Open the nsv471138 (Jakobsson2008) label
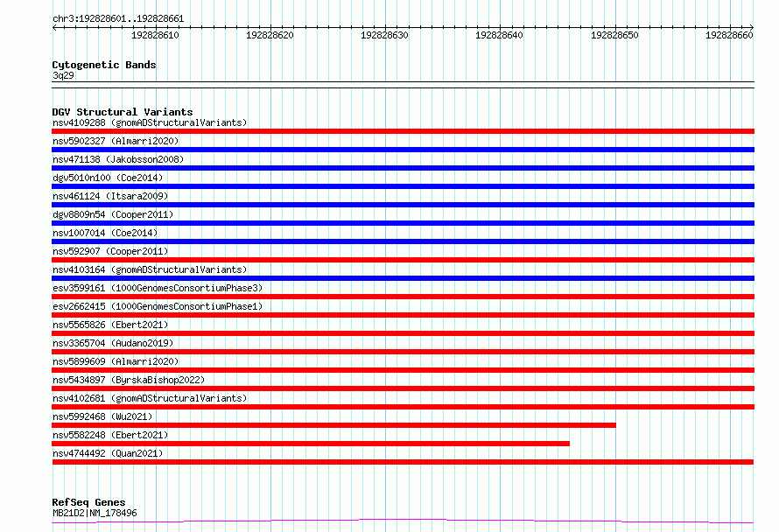779x532 pixels. (x=118, y=159)
